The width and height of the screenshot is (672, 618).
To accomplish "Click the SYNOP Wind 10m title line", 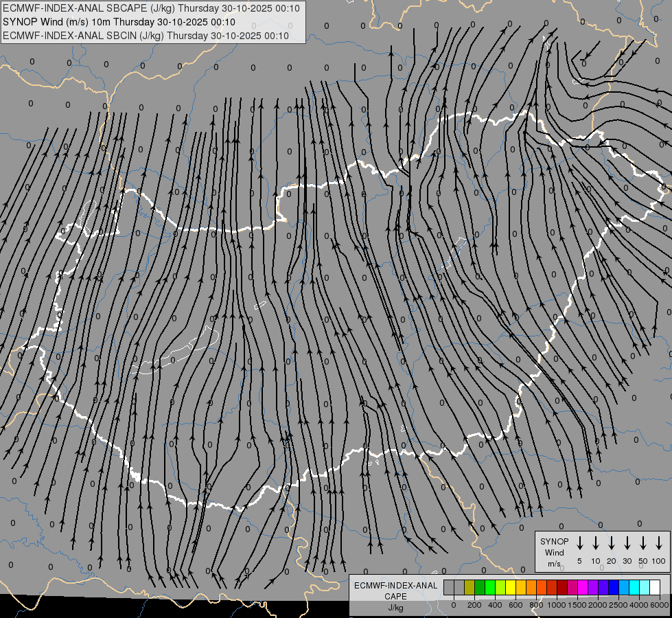I will pos(119,22).
